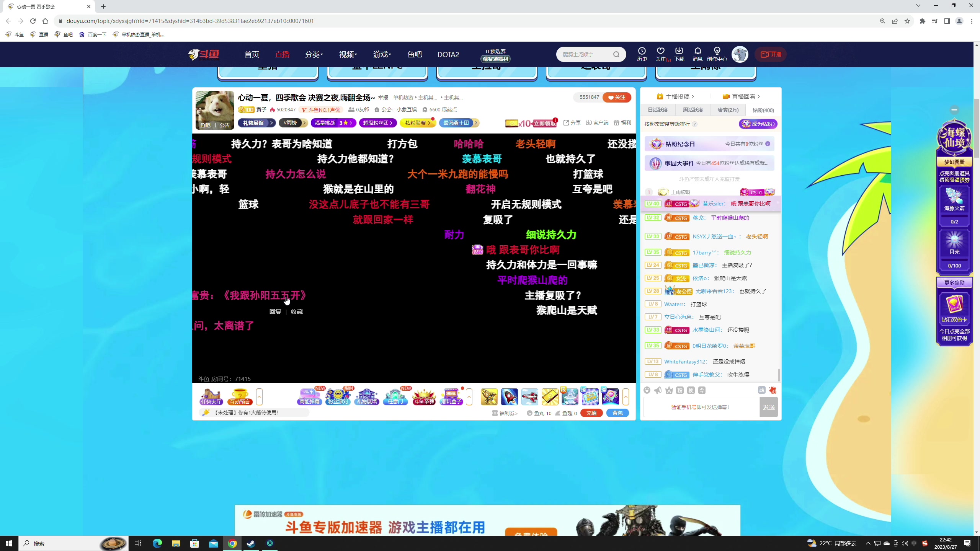Screen dimensions: 980x551
Task: Open the 任务大厅 task hall icon
Action: [211, 397]
